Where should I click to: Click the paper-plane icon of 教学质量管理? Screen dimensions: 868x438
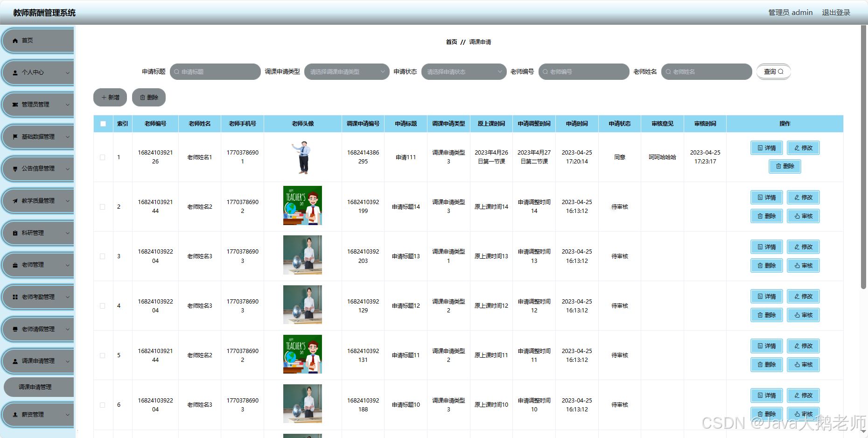[x=15, y=201]
